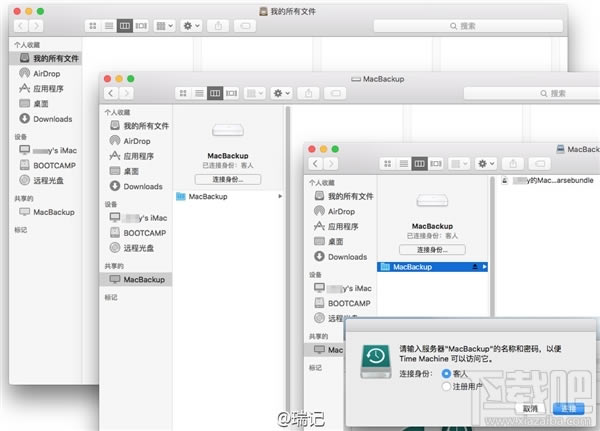The image size is (600, 431).
Task: Switch to icon view in back window
Action: 93,26
